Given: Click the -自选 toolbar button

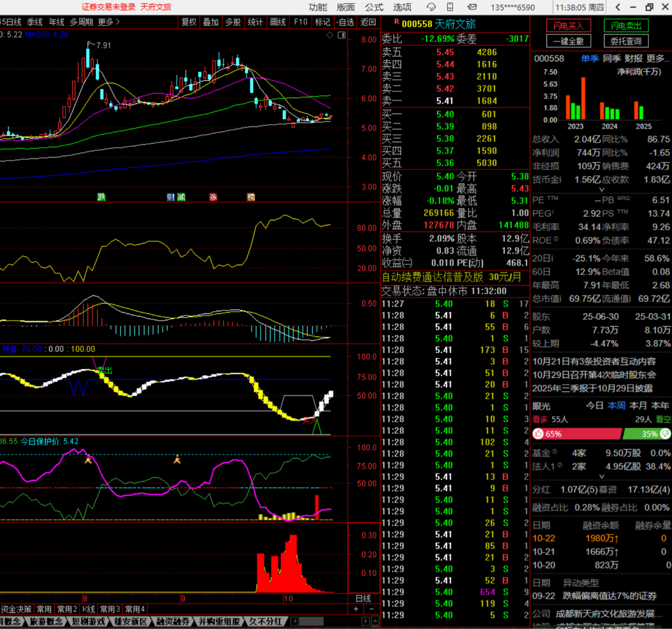Looking at the screenshot, I should [x=345, y=22].
